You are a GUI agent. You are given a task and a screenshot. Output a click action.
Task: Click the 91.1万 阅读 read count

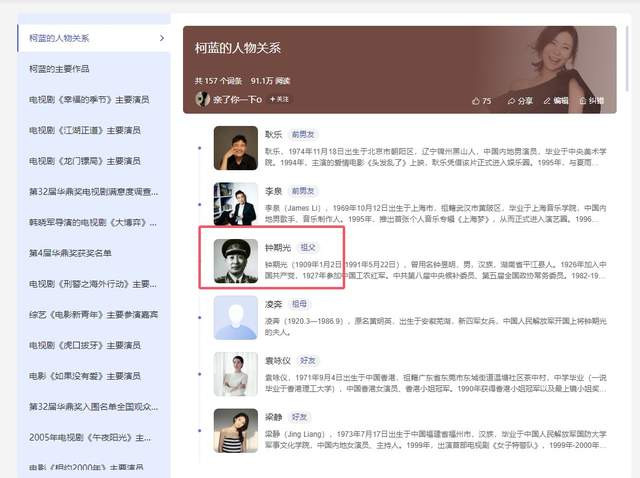(x=270, y=81)
